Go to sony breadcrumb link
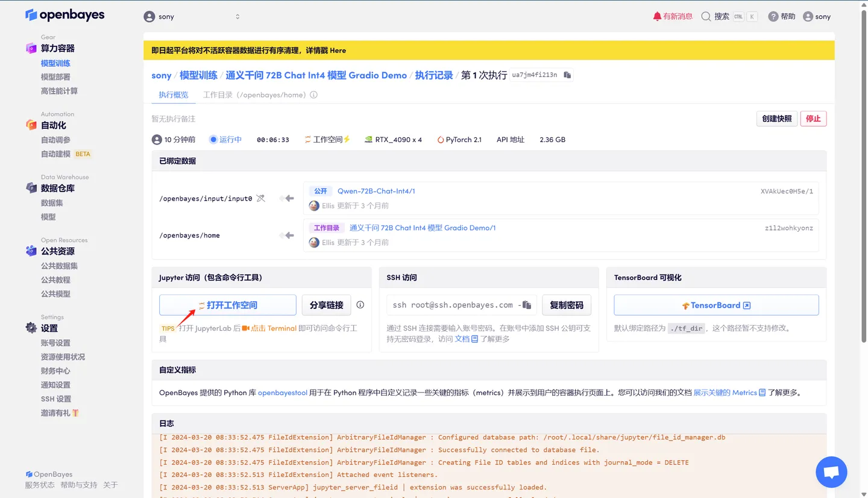 pyautogui.click(x=162, y=75)
